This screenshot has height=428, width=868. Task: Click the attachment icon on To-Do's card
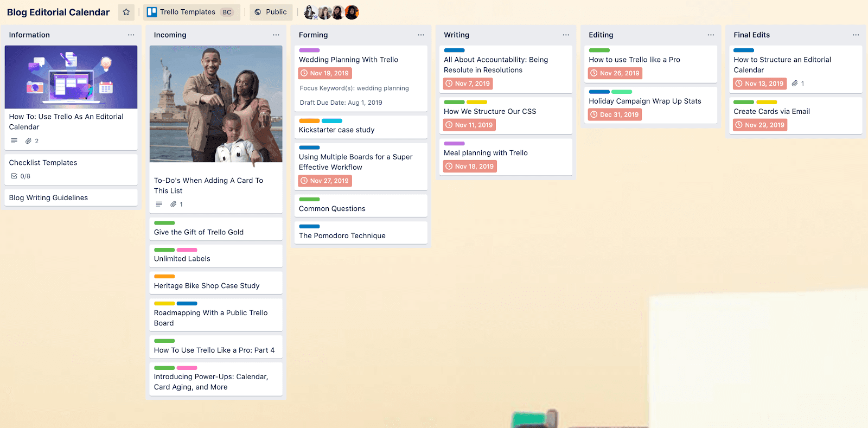173,205
